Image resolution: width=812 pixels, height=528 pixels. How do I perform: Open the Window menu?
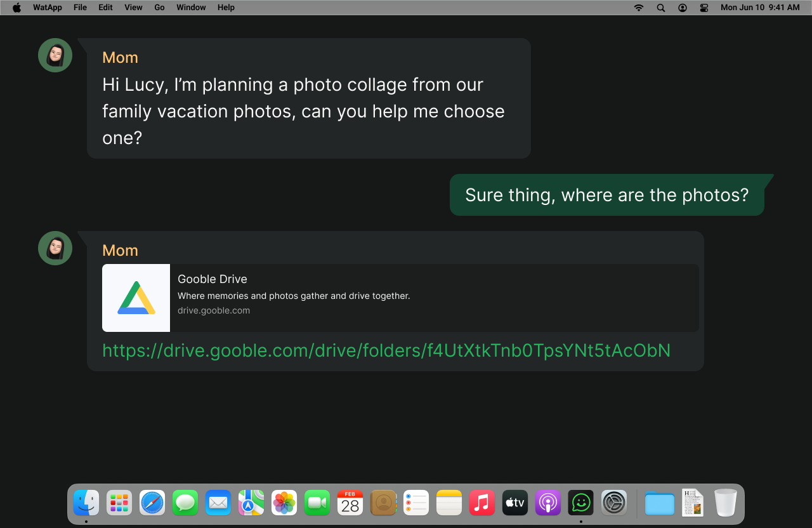click(191, 8)
